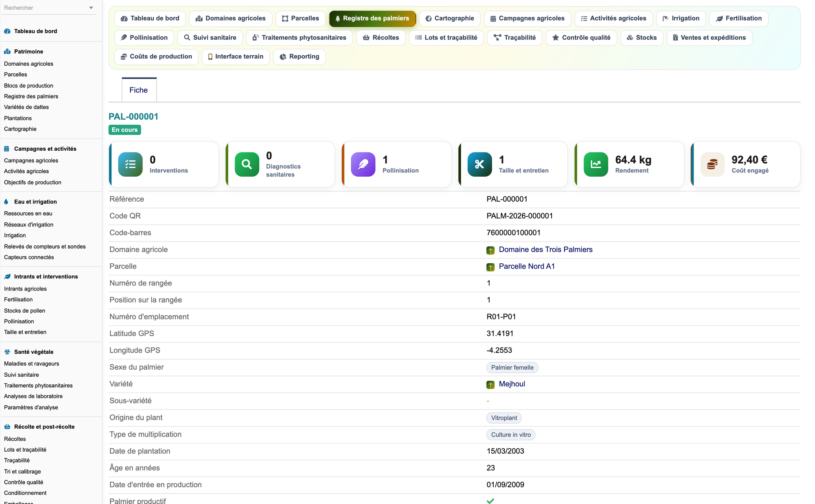Open Suivi sanitaire in the top navigation
815x504 pixels.
tap(210, 38)
